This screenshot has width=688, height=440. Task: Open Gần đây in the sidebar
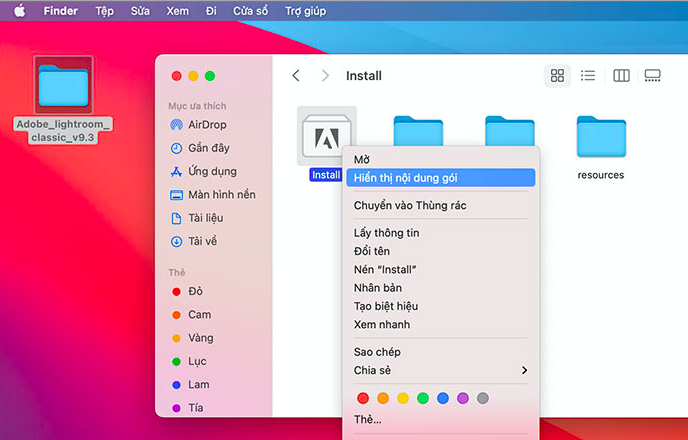pyautogui.click(x=200, y=148)
